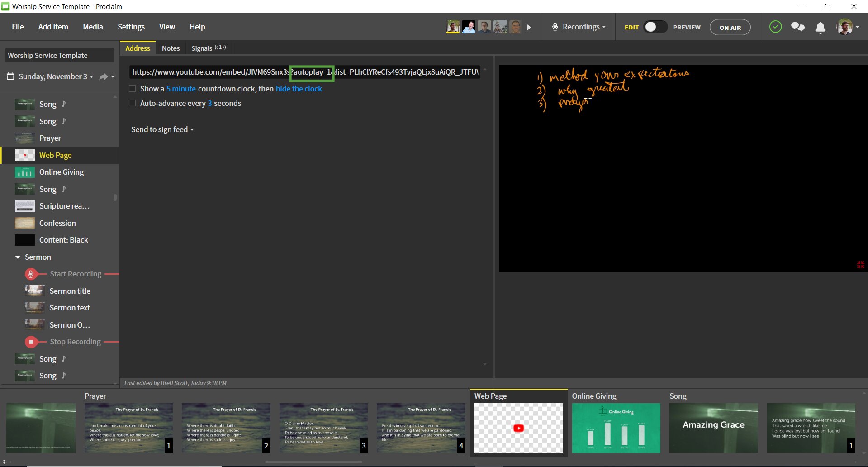The height and width of the screenshot is (467, 868).
Task: Click the notifications bell icon
Action: 820,28
